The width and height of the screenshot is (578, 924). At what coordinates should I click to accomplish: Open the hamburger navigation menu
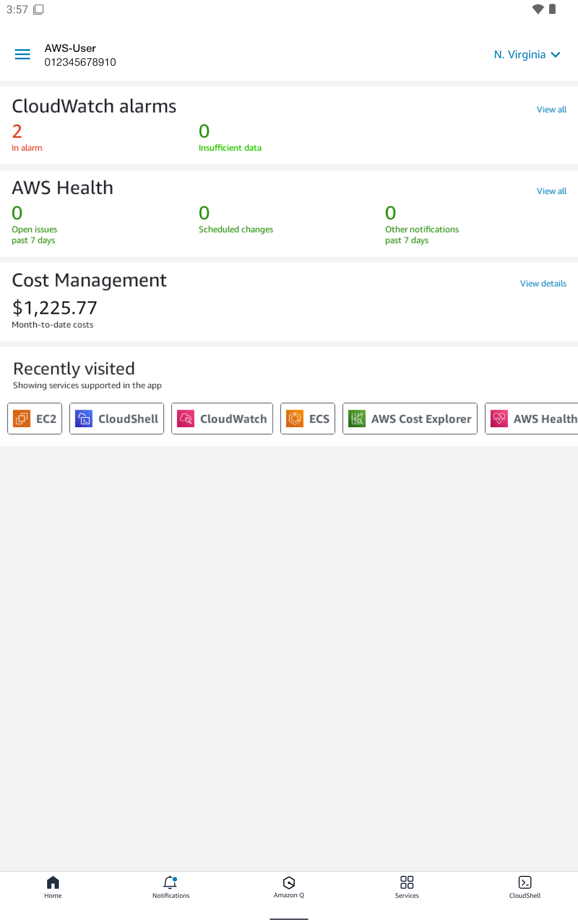tap(22, 55)
